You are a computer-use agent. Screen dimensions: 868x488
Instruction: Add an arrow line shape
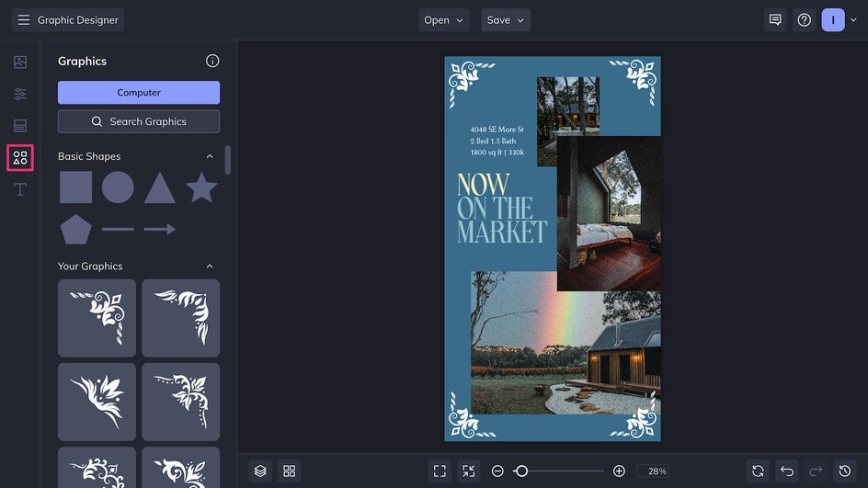point(160,229)
